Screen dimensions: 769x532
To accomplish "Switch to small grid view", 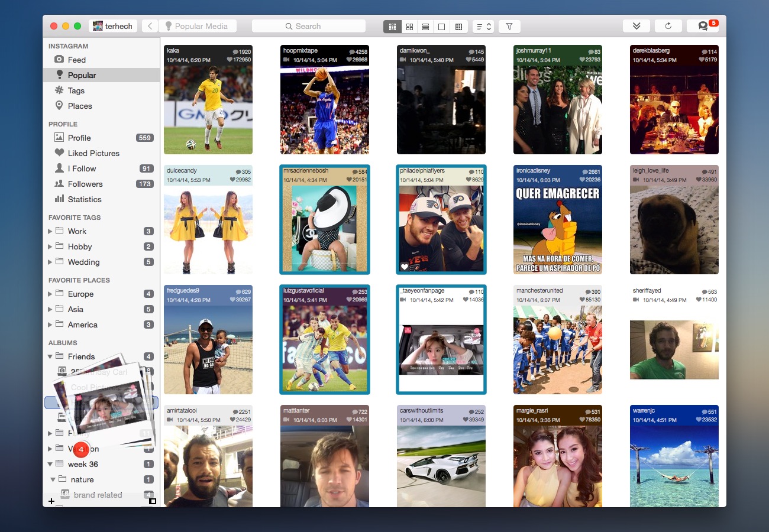I will 392,27.
